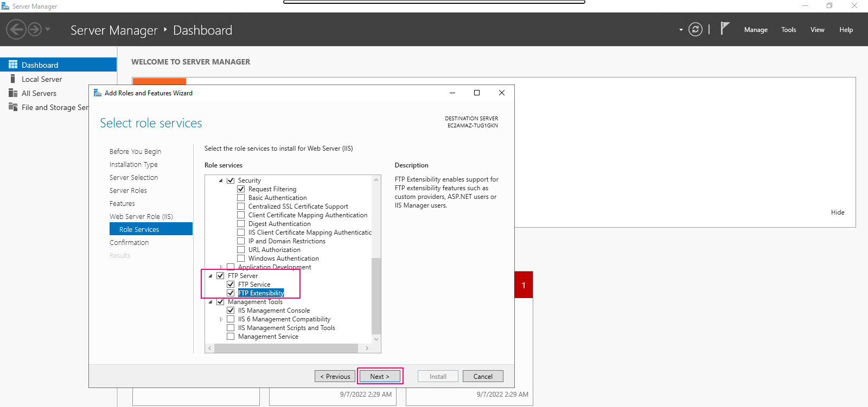Go to Web Server Role (IIS) step
This screenshot has width=868, height=407.
[x=141, y=216]
